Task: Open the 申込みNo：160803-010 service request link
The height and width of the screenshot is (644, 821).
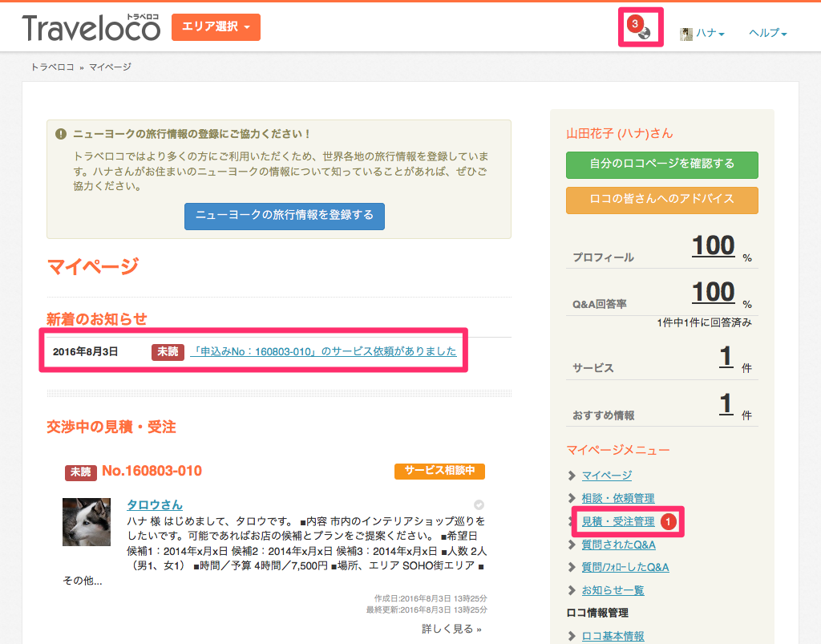Action: (x=323, y=351)
